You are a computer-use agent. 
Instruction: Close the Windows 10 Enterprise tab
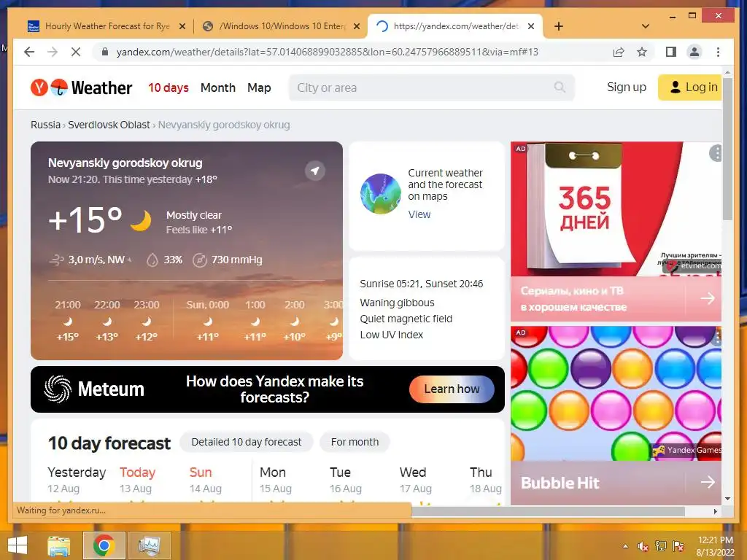(x=356, y=27)
